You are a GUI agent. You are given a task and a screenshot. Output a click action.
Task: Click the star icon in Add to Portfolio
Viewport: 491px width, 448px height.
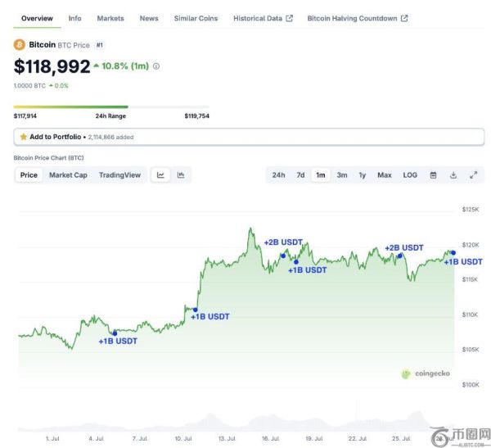point(24,137)
